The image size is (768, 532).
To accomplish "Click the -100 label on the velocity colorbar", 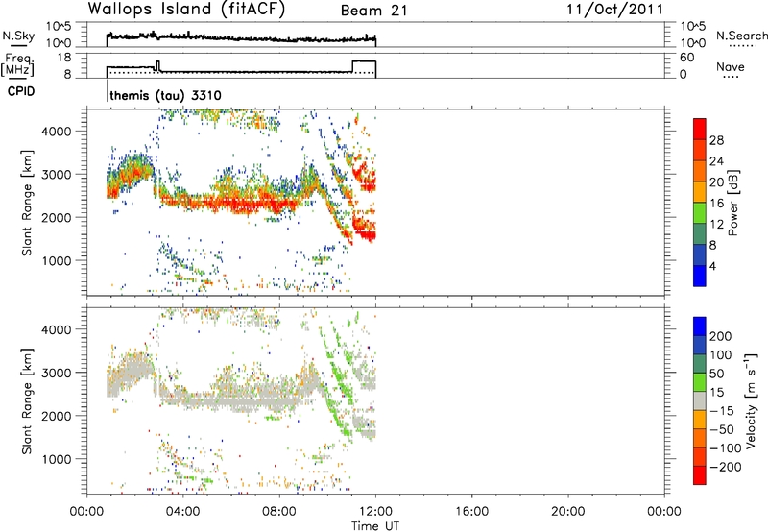I will [x=726, y=448].
